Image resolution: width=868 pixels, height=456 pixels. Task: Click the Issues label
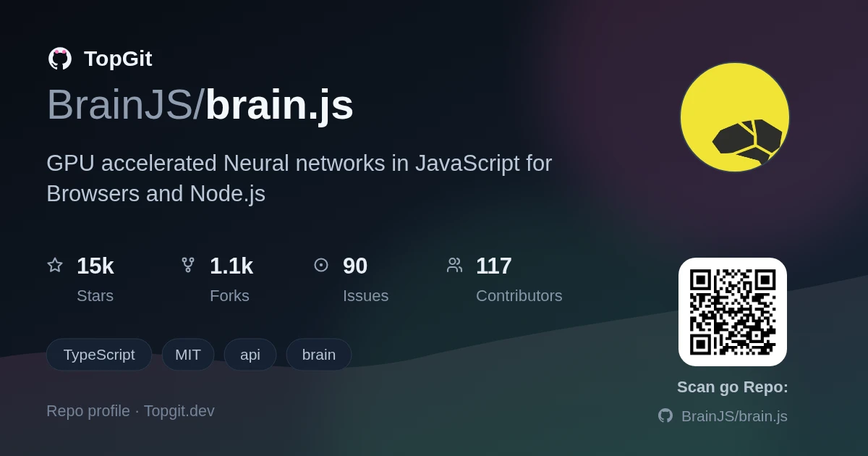click(365, 295)
